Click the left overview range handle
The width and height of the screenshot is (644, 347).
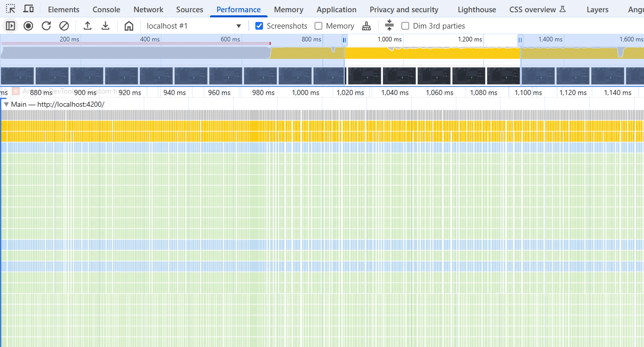point(345,40)
